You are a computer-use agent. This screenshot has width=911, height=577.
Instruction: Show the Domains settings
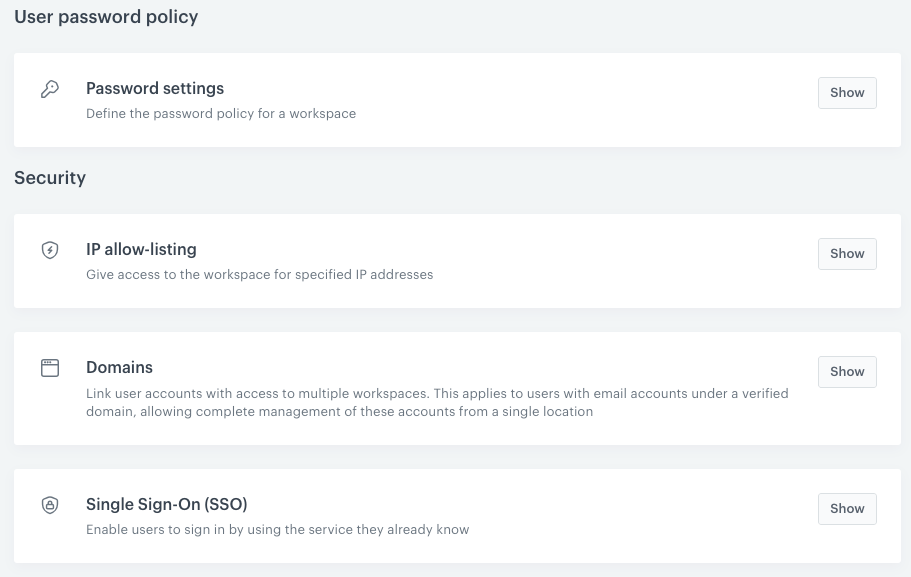(847, 371)
